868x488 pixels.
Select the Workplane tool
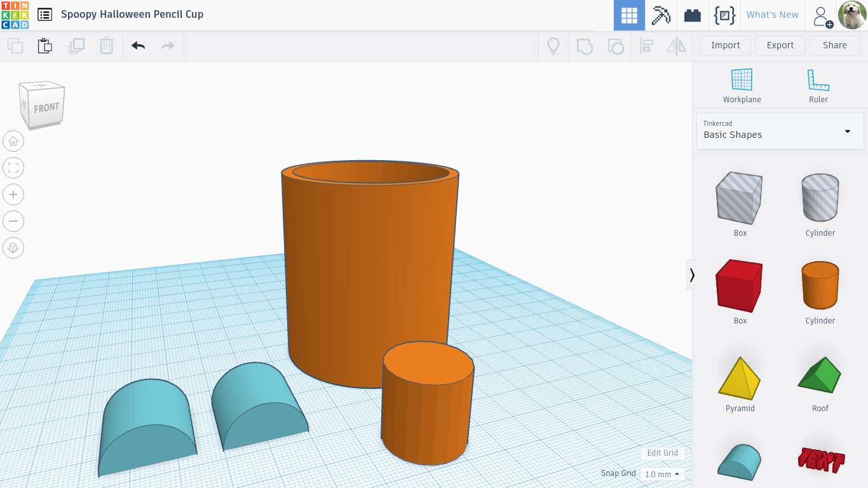(x=742, y=86)
